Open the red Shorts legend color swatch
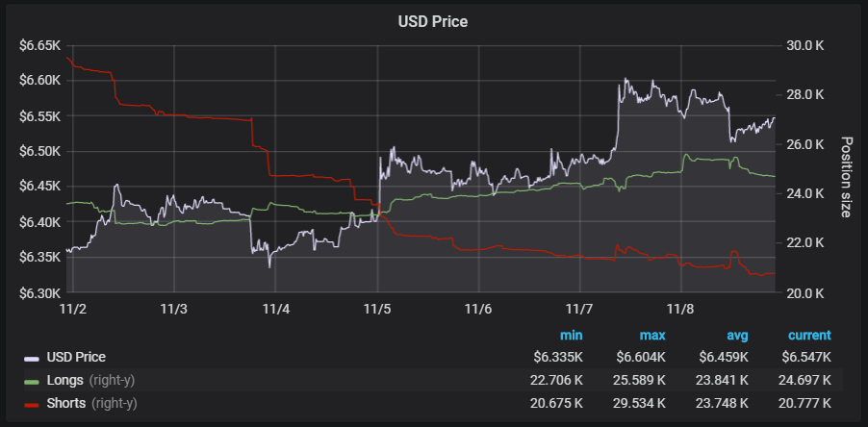Image resolution: width=868 pixels, height=427 pixels. coord(33,404)
